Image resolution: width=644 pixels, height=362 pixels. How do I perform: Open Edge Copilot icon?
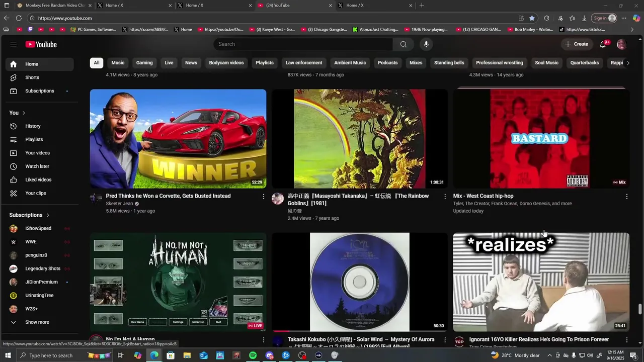[636, 18]
